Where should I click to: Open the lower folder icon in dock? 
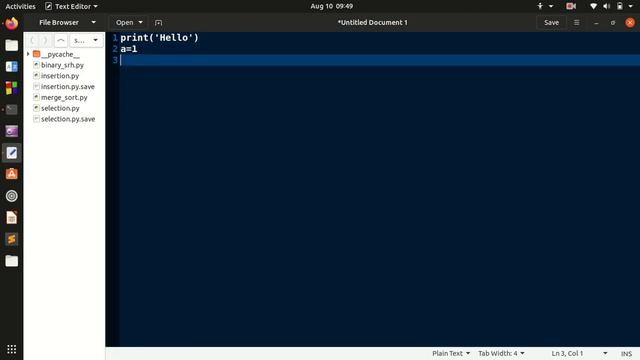[11, 261]
